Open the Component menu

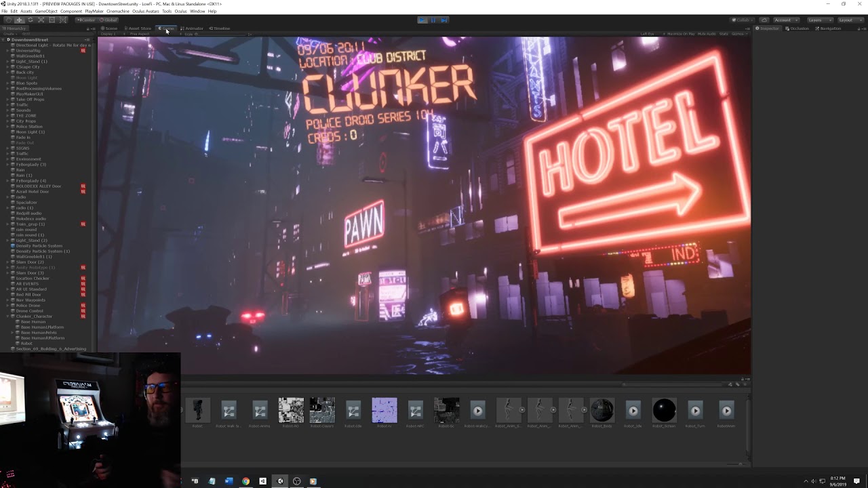tap(71, 12)
